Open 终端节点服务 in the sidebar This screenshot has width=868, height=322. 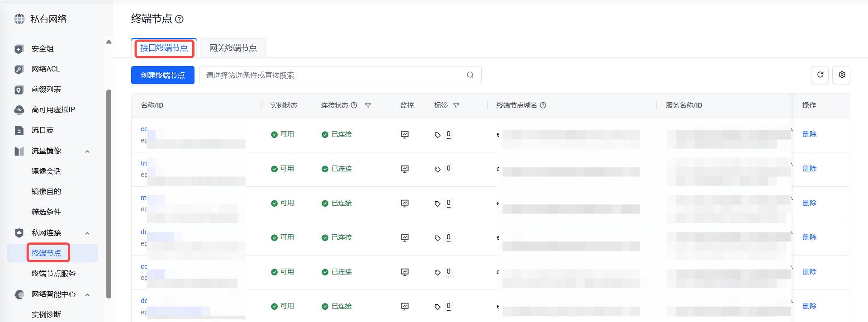(x=53, y=274)
